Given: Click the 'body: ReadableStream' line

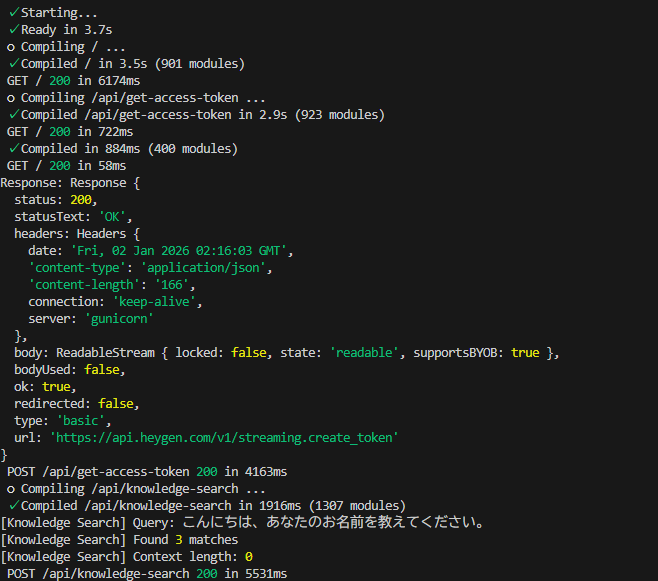Looking at the screenshot, I should [x=287, y=353].
